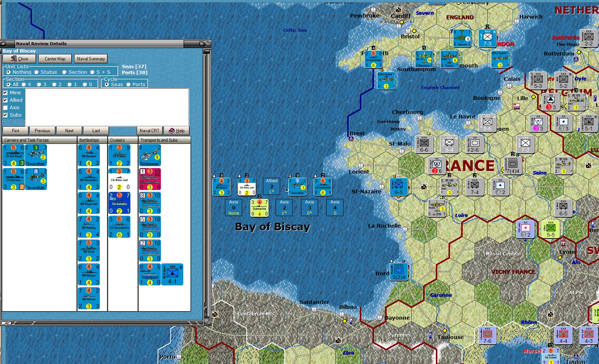Viewport: 599px width, 364px height.
Task: Select the red Polish convoy counter
Action: [150, 179]
